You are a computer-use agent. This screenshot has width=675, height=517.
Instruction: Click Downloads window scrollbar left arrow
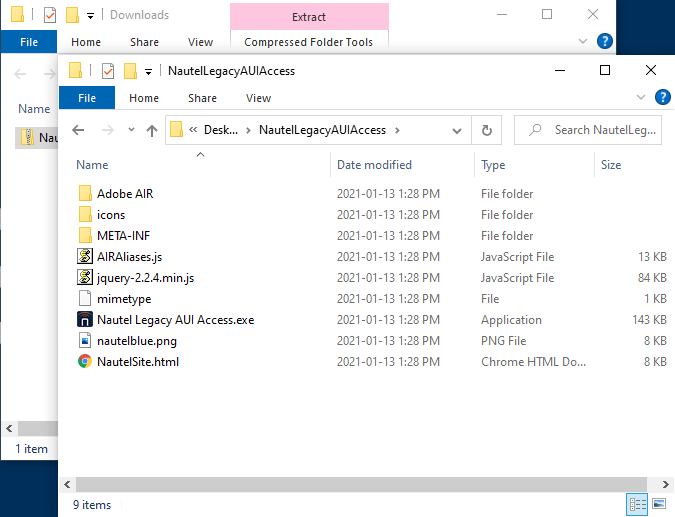tap(9, 428)
